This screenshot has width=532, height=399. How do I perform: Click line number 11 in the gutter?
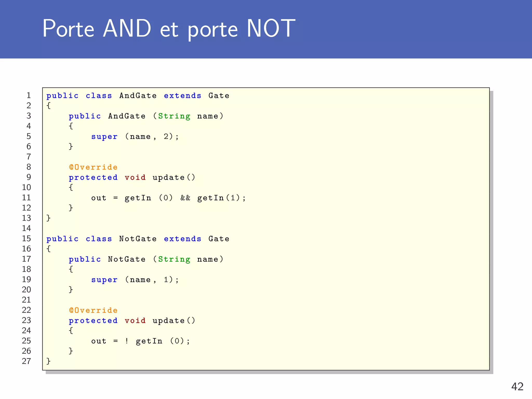pyautogui.click(x=26, y=198)
